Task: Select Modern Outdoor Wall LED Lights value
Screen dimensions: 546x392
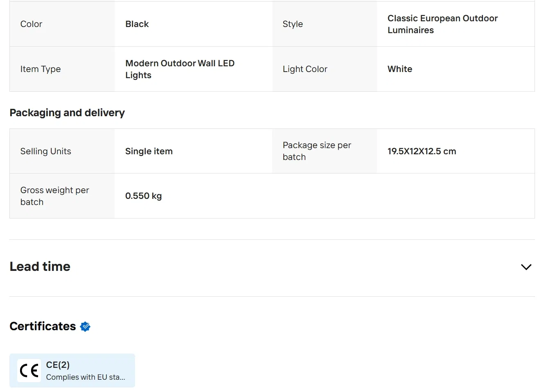Action: tap(180, 69)
